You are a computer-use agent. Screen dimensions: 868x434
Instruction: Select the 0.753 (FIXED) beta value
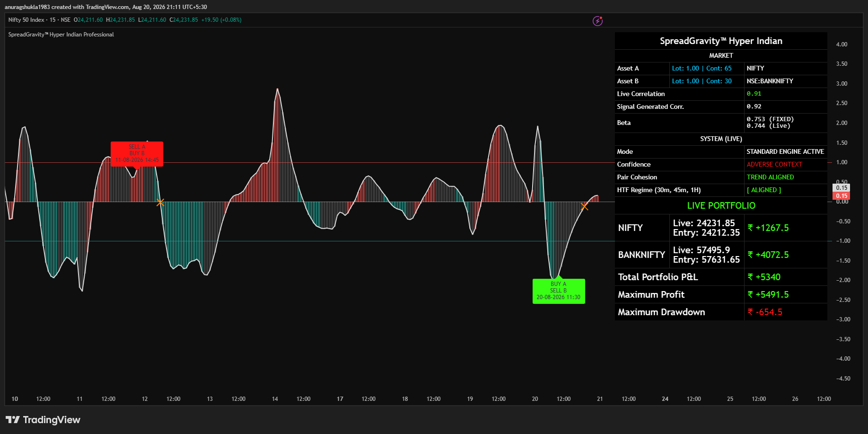(770, 119)
